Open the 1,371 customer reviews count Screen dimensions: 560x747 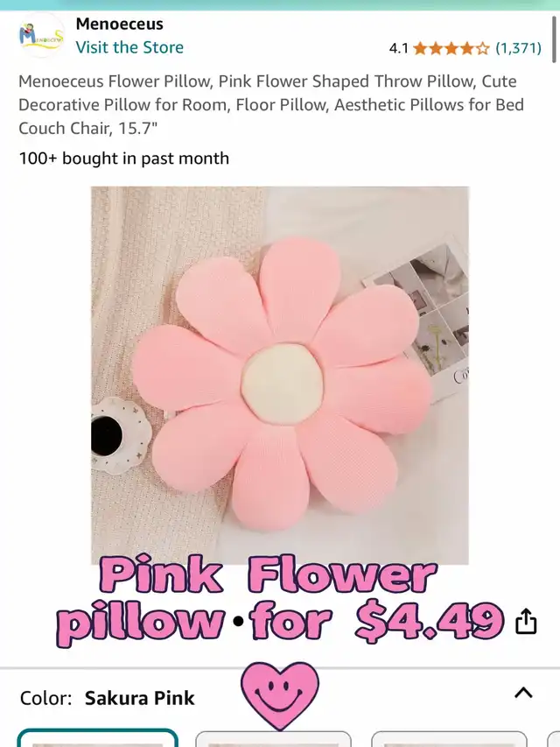(518, 48)
